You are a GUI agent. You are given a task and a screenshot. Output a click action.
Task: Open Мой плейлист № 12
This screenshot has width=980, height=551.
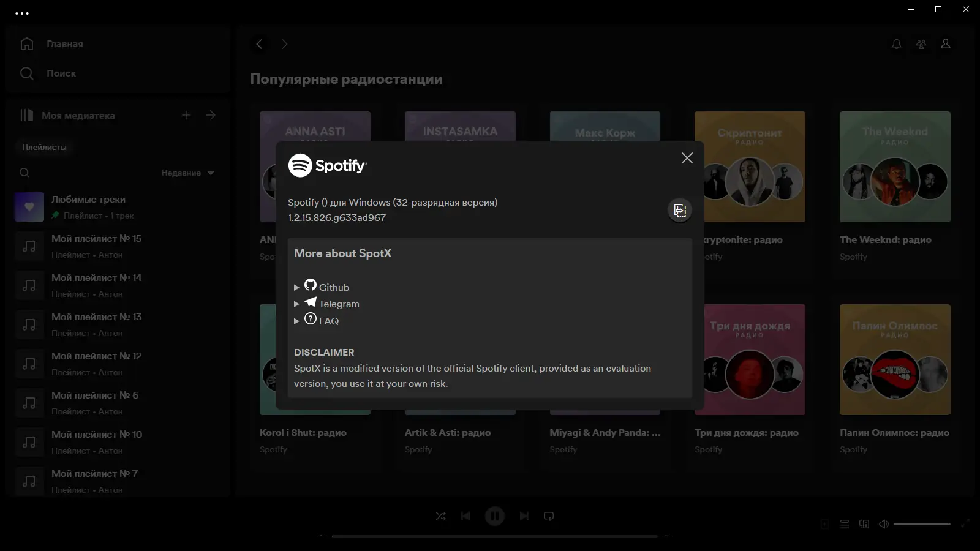click(118, 364)
